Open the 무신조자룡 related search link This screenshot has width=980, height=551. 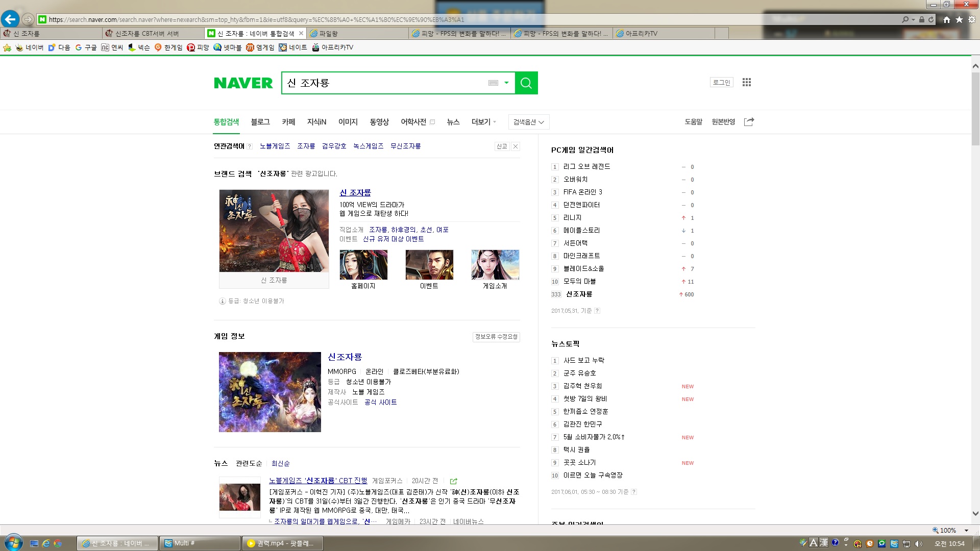point(405,146)
